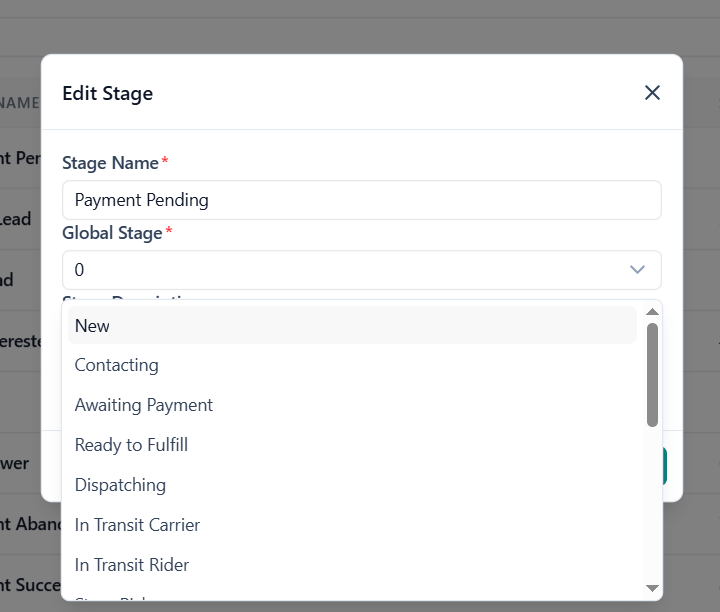Click the Global Stage field label
This screenshot has height=612, width=720.
tap(112, 233)
